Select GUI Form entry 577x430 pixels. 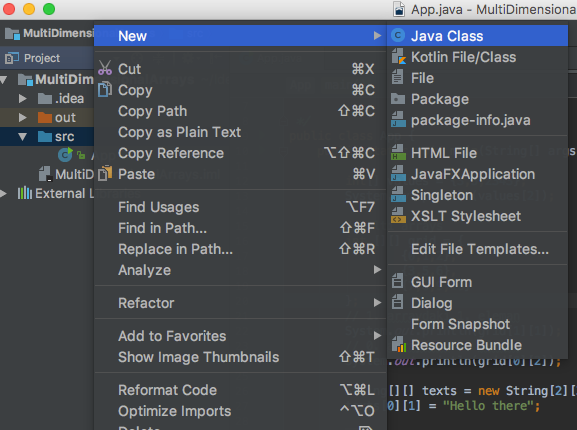pos(477,282)
